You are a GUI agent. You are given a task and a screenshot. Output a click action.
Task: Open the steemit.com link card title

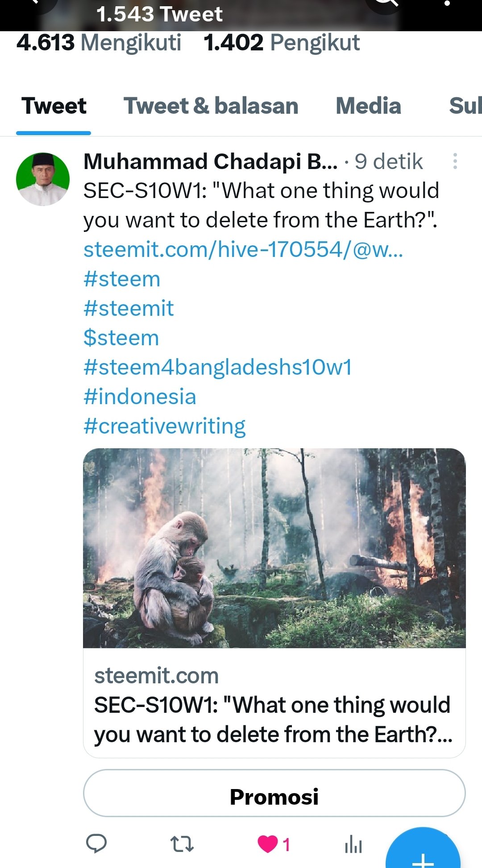pos(273,719)
